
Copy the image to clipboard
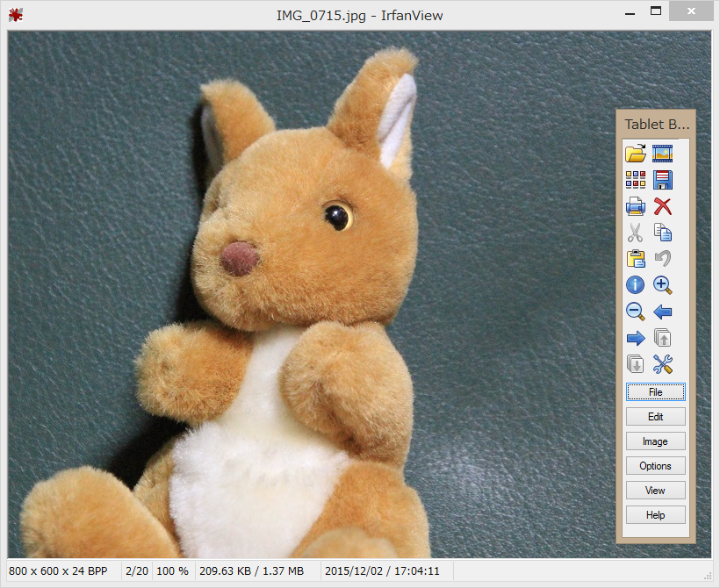pos(663,233)
